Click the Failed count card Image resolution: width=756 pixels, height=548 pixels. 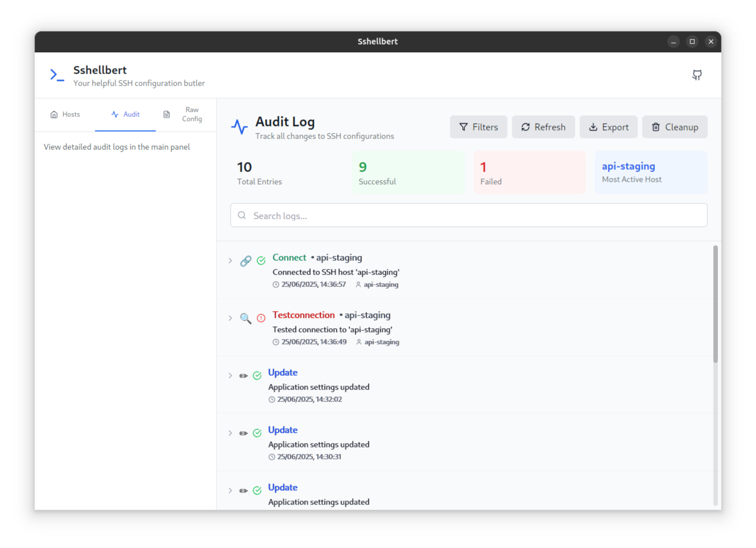(530, 172)
